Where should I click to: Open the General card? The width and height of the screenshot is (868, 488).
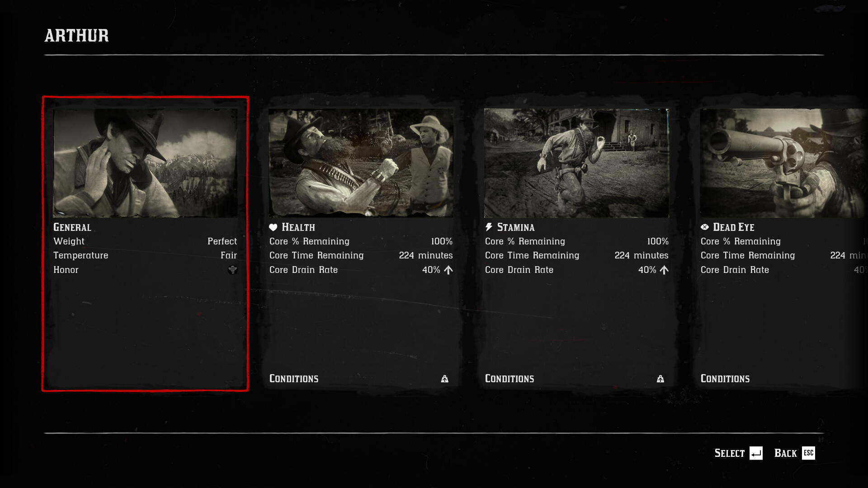[145, 244]
